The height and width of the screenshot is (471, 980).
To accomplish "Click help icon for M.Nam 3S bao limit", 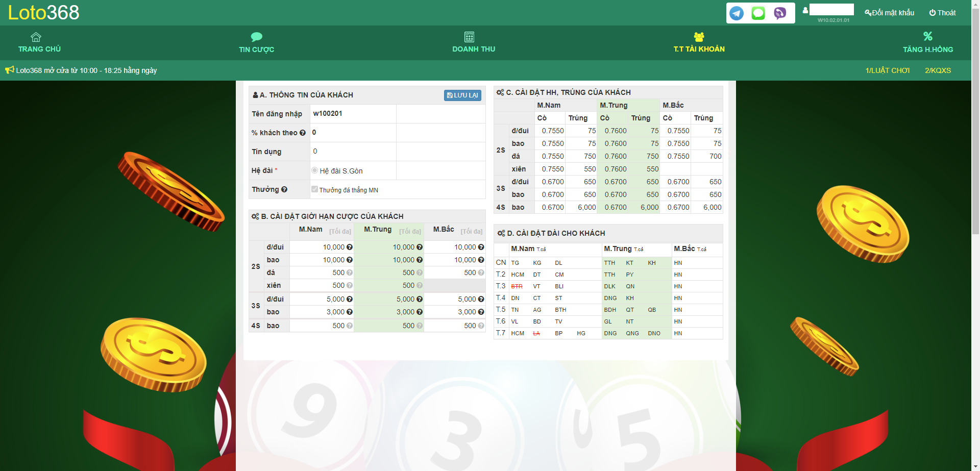I will point(350,312).
